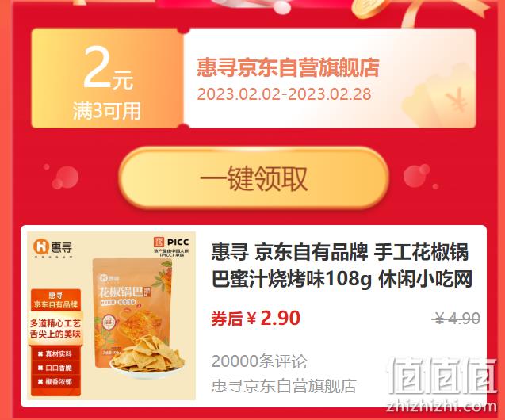The height and width of the screenshot is (420, 505).
Task: Click the 惠寻 brand logo on product image
Action: click(53, 247)
